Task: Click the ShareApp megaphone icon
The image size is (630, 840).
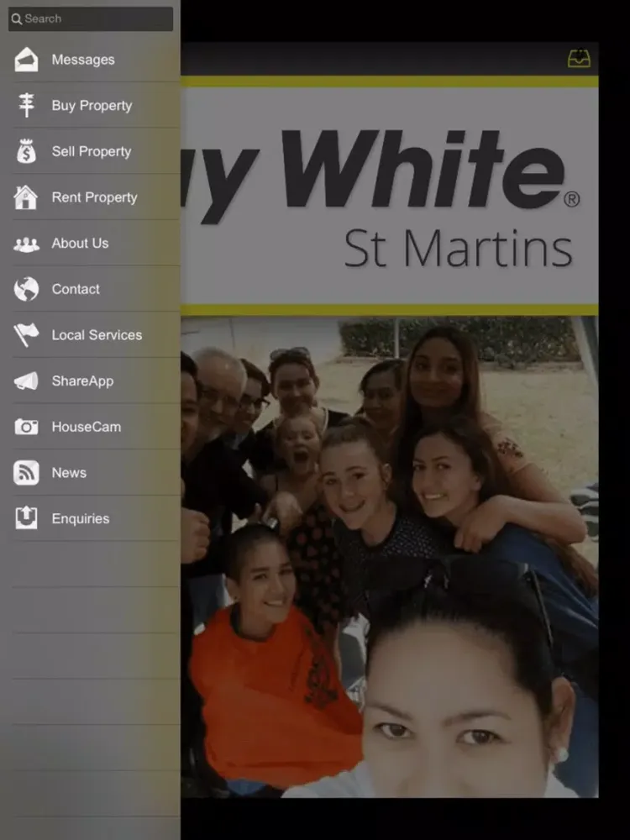Action: pyautogui.click(x=26, y=381)
